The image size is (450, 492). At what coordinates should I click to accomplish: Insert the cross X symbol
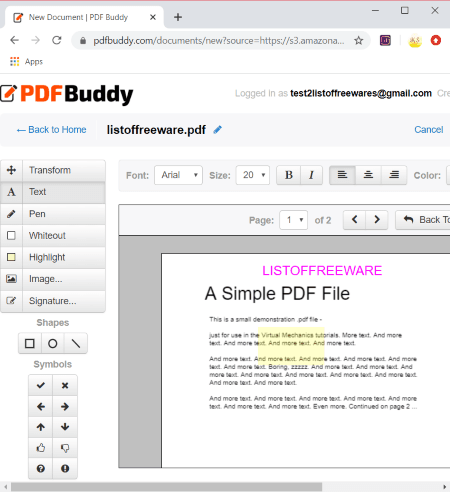(65, 385)
